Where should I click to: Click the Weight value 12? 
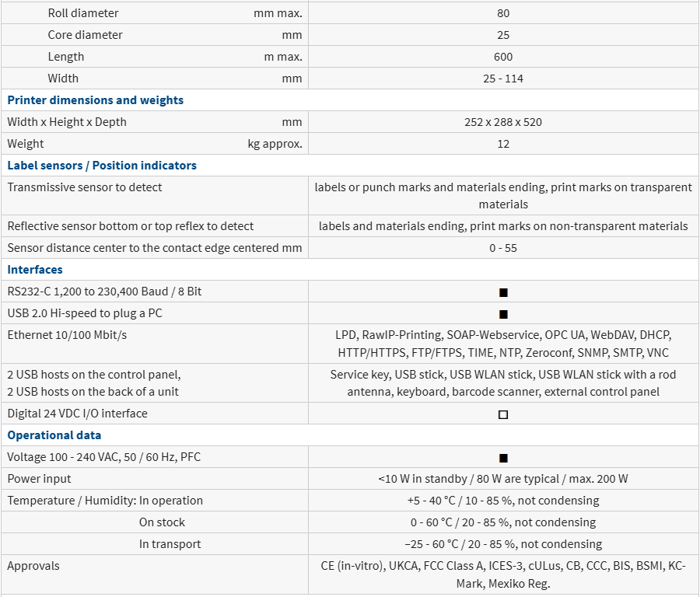[503, 144]
